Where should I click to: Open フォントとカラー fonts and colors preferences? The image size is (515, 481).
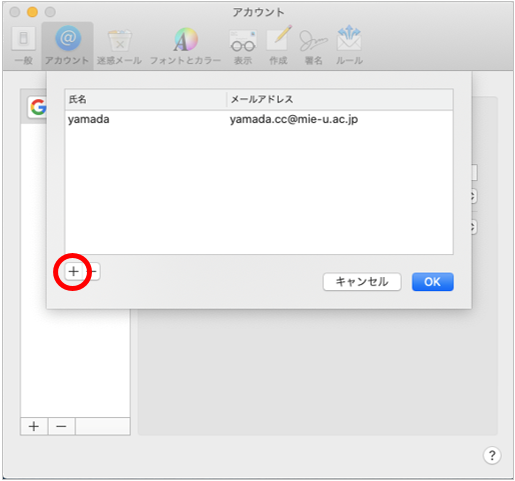pyautogui.click(x=185, y=45)
